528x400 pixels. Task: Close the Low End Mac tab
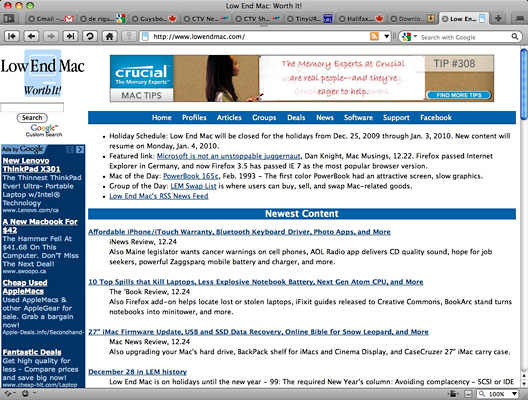coord(445,19)
